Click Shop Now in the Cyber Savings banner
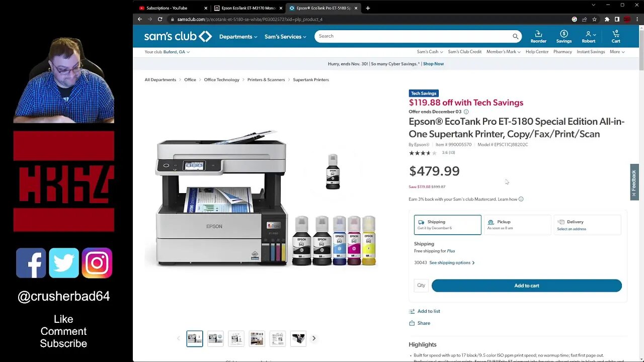Screen dimensions: 644x362 point(433,64)
